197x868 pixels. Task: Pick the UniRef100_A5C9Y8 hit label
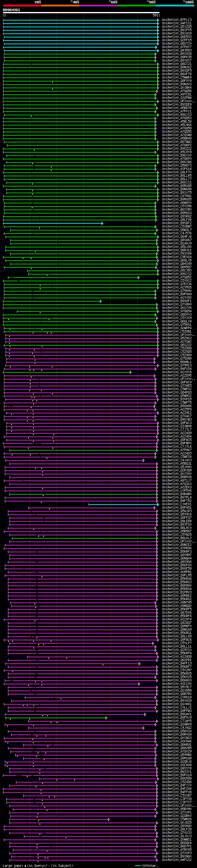(x=177, y=152)
